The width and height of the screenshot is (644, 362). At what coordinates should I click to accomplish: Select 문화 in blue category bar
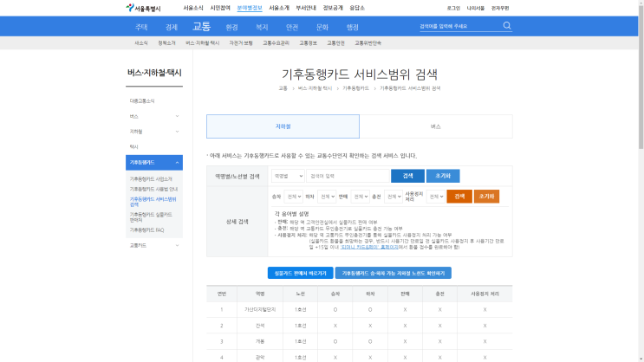(322, 27)
